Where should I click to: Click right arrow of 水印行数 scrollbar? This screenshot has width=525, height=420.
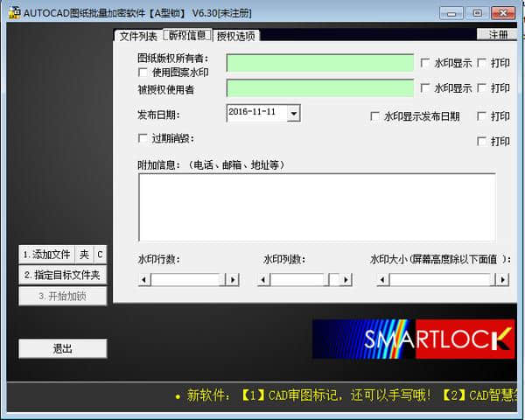coord(233,280)
